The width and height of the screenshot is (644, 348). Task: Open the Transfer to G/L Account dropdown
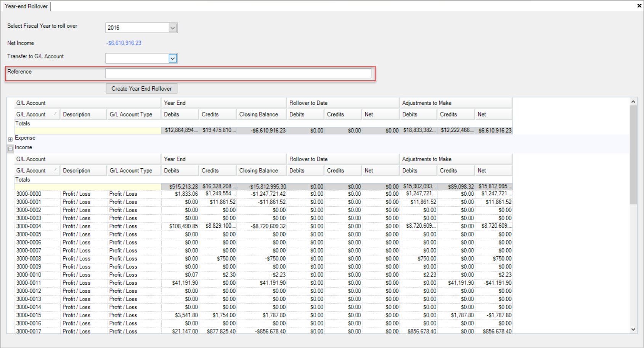(173, 58)
